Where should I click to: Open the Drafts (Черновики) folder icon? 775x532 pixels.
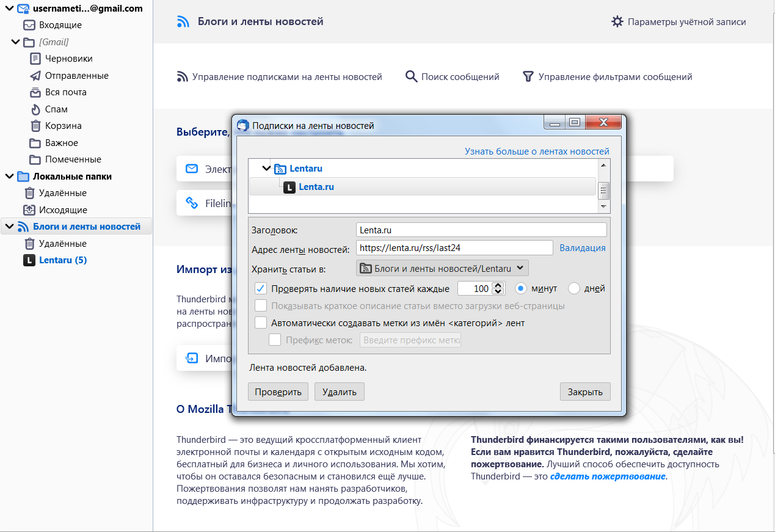click(x=35, y=59)
